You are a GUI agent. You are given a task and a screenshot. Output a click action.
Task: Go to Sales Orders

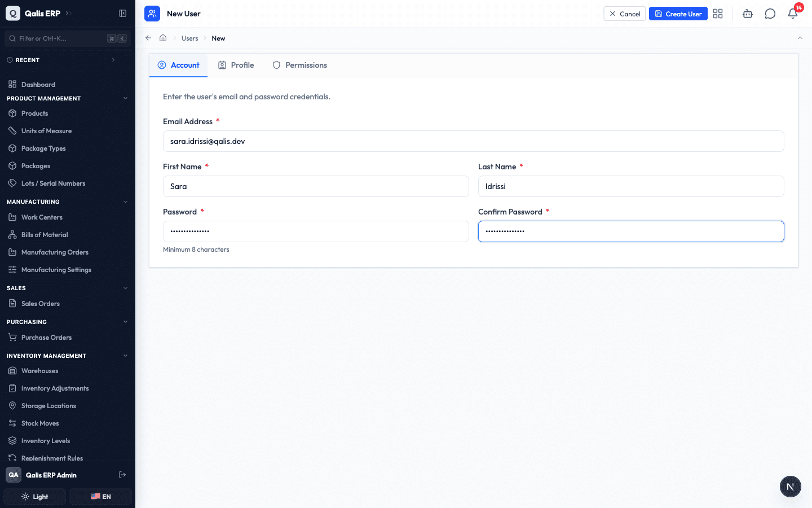[x=68, y=304]
